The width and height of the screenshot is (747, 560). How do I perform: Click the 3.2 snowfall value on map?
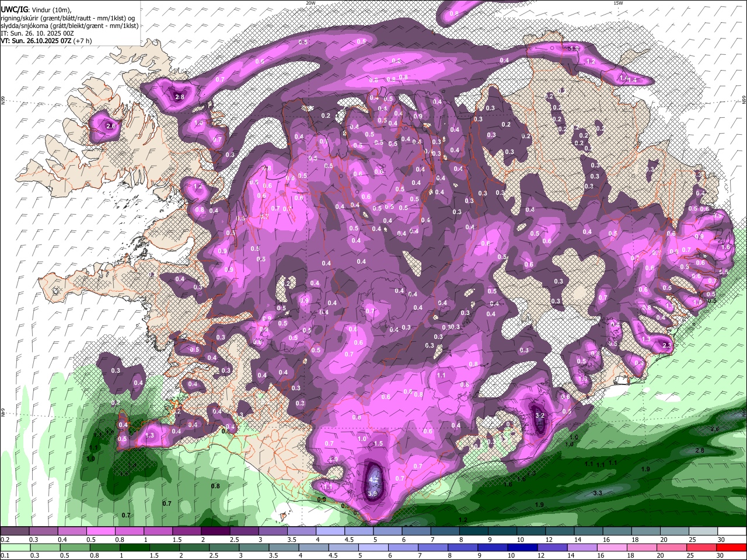point(540,415)
